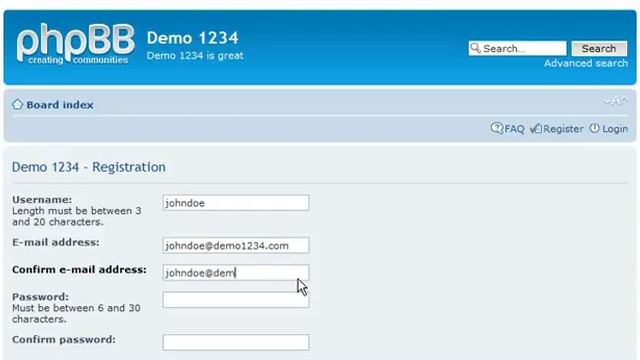Image resolution: width=640 pixels, height=360 pixels.
Task: Open the FAQ link
Action: [x=514, y=129]
